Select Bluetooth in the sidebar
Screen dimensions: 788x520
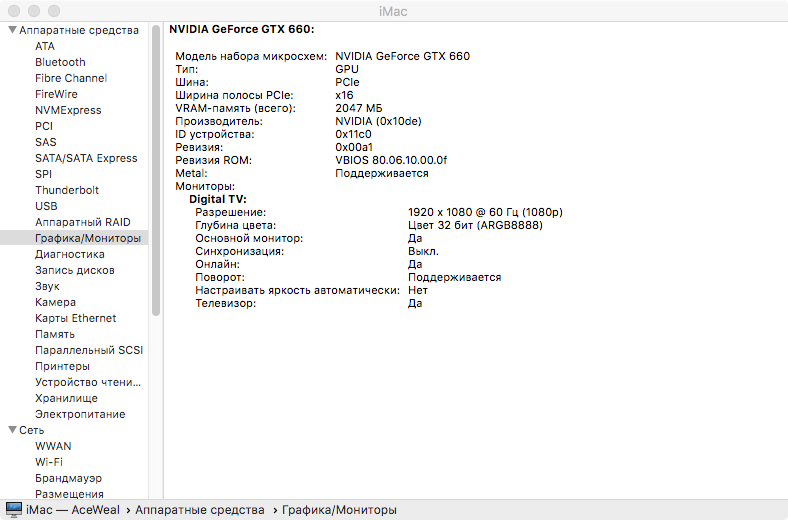[60, 62]
